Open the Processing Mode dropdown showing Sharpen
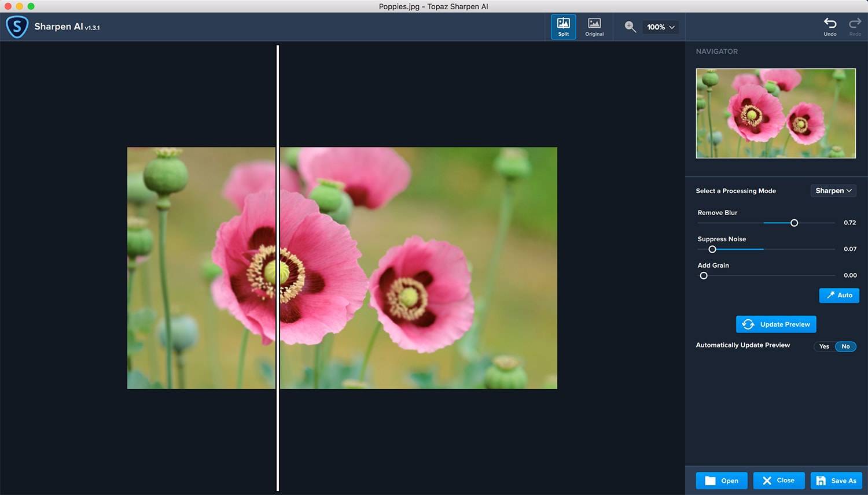 click(x=833, y=190)
